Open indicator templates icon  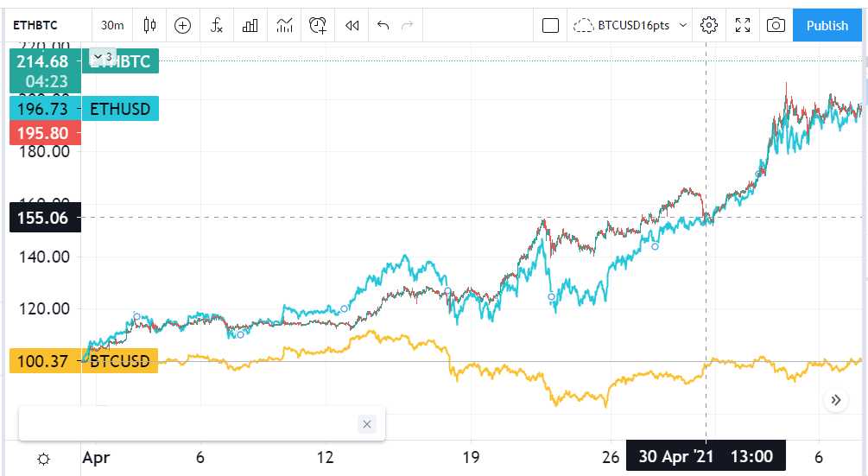click(284, 25)
